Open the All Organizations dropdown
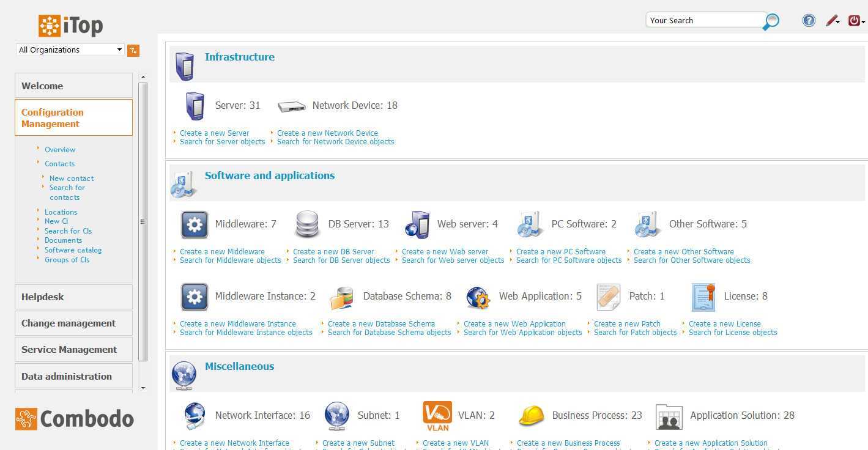The image size is (868, 450). [x=70, y=50]
